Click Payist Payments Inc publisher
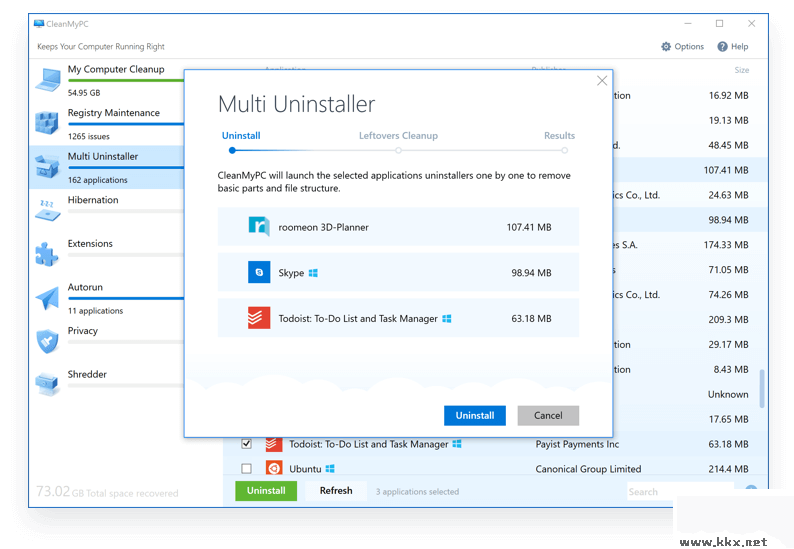This screenshot has width=794, height=549. (x=577, y=444)
